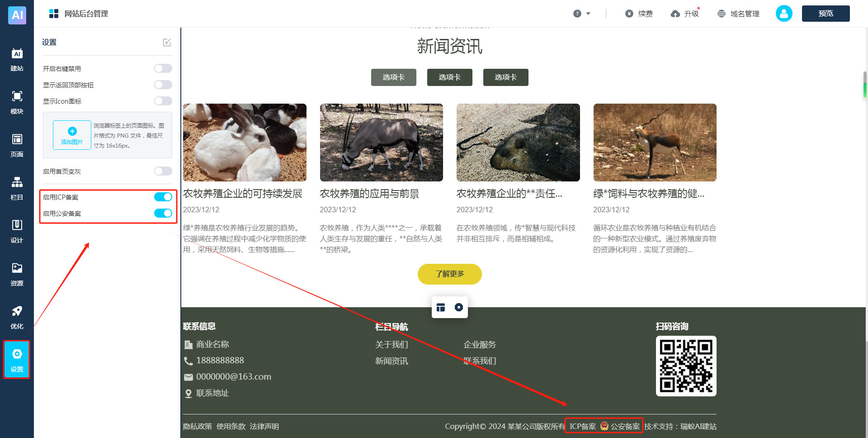The width and height of the screenshot is (868, 438).
Task: Click the phone icon beside 1888888888
Action: [189, 361]
